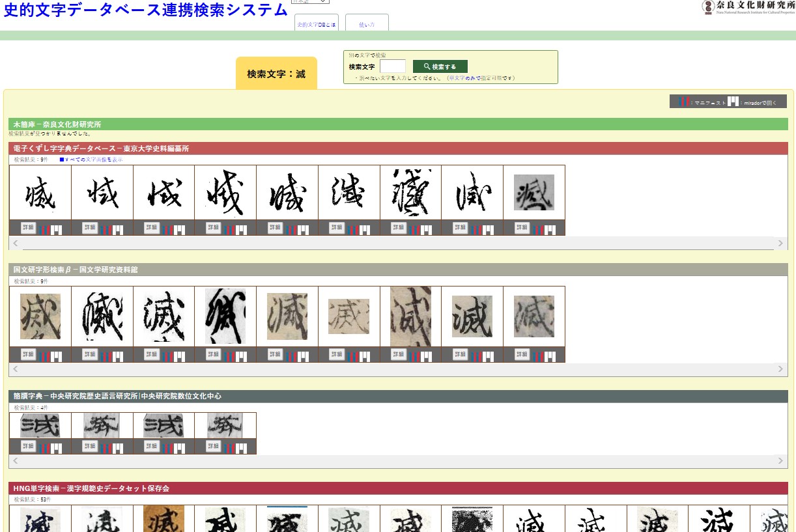The height and width of the screenshot is (532, 796).
Task: Open fourth 国文研字形検索 result in Mirador
Action: point(242,357)
